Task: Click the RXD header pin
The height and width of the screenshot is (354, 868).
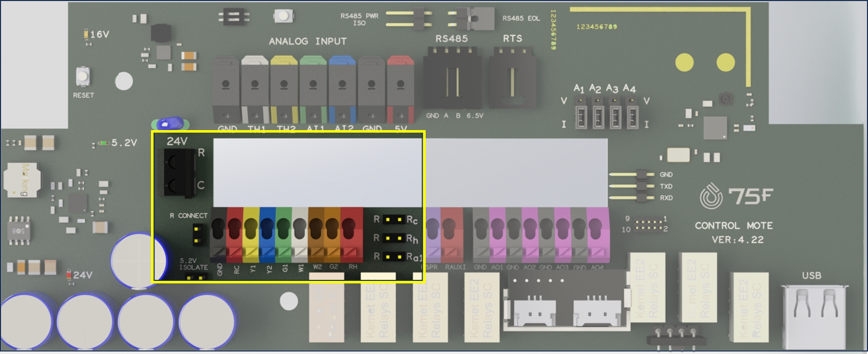Action: 632,198
